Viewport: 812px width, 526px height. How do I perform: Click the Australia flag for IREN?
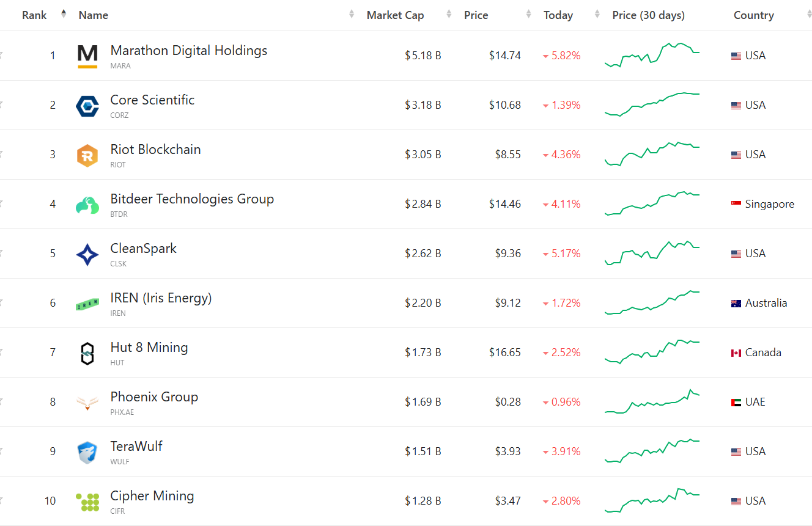pyautogui.click(x=736, y=304)
